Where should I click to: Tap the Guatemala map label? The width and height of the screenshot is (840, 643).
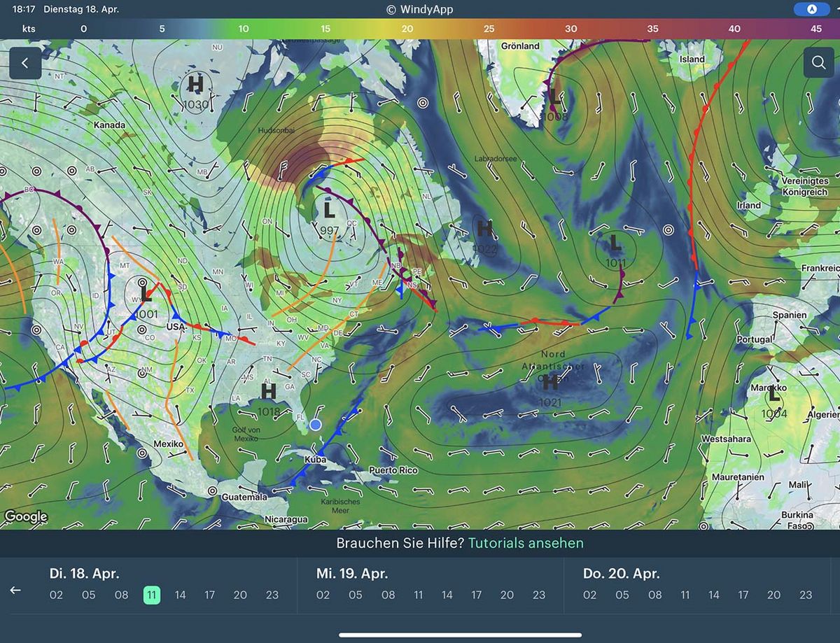pos(244,496)
